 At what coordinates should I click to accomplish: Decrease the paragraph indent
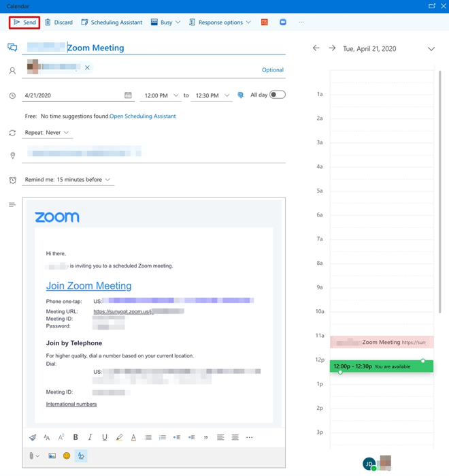tap(177, 437)
